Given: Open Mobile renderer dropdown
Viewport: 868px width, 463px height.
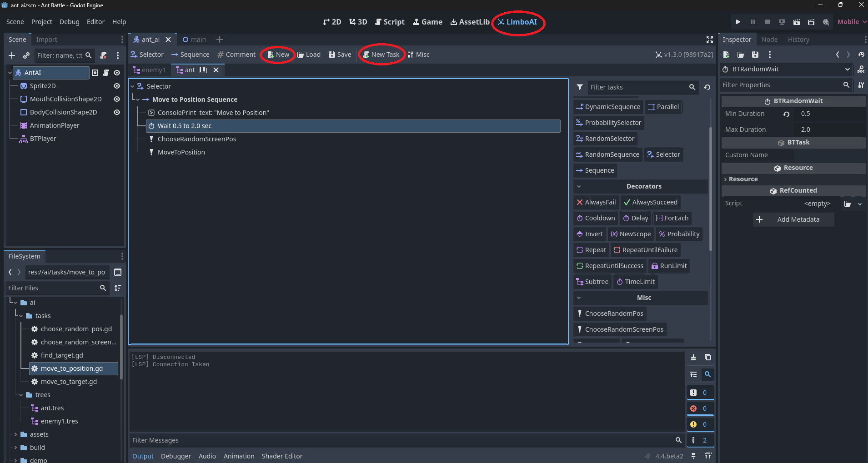Looking at the screenshot, I should pyautogui.click(x=852, y=22).
